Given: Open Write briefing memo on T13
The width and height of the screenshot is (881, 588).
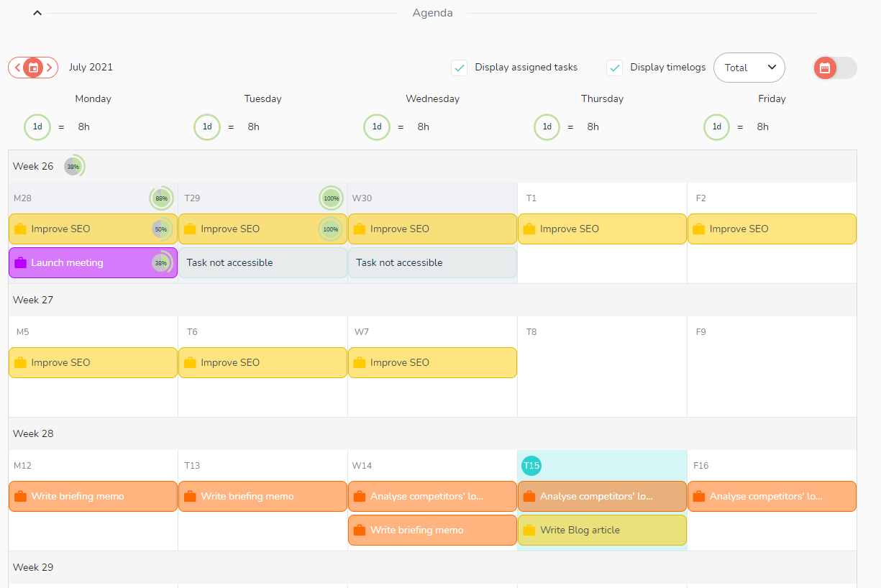Looking at the screenshot, I should pos(263,496).
